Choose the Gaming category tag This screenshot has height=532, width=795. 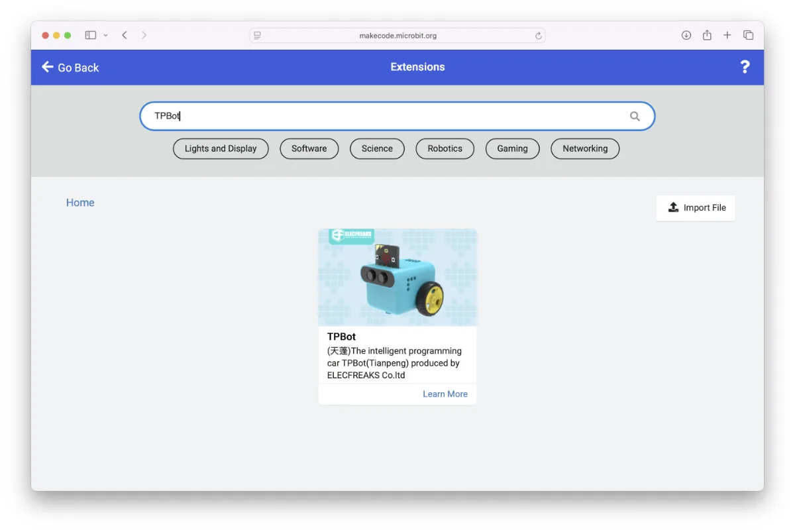513,148
